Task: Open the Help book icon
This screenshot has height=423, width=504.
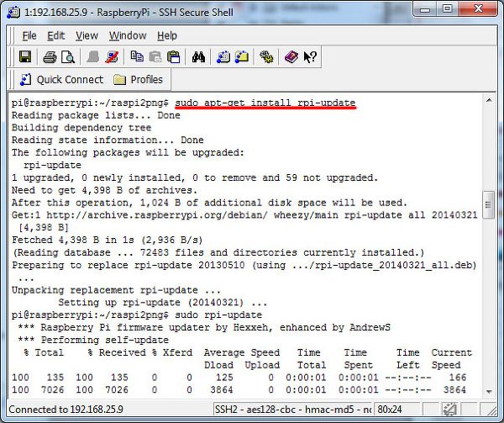Action: [x=291, y=57]
